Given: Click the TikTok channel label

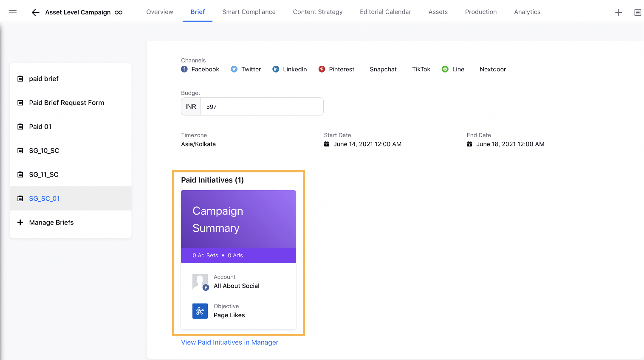Looking at the screenshot, I should pos(421,69).
